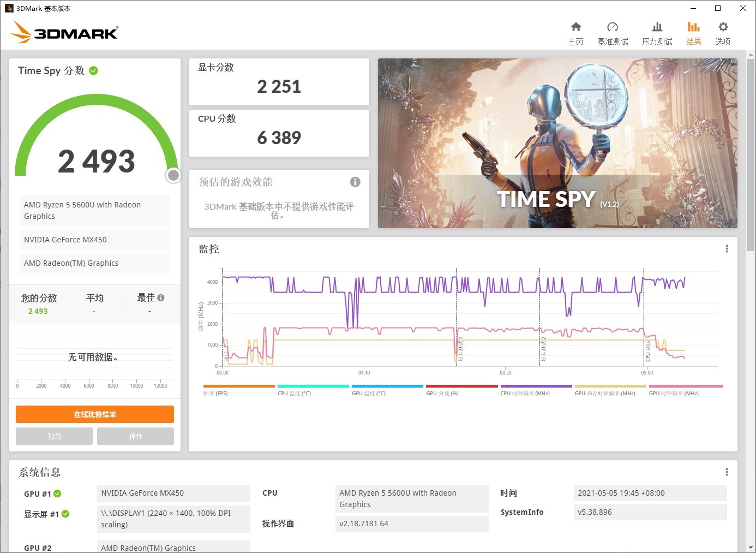756x553 pixels.
Task: Click the 显卡分数 2 251 score
Action: click(x=279, y=86)
